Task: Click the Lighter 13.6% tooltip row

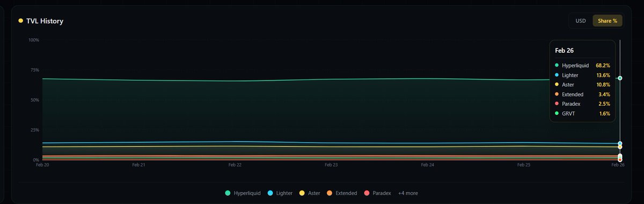Action: coord(582,75)
